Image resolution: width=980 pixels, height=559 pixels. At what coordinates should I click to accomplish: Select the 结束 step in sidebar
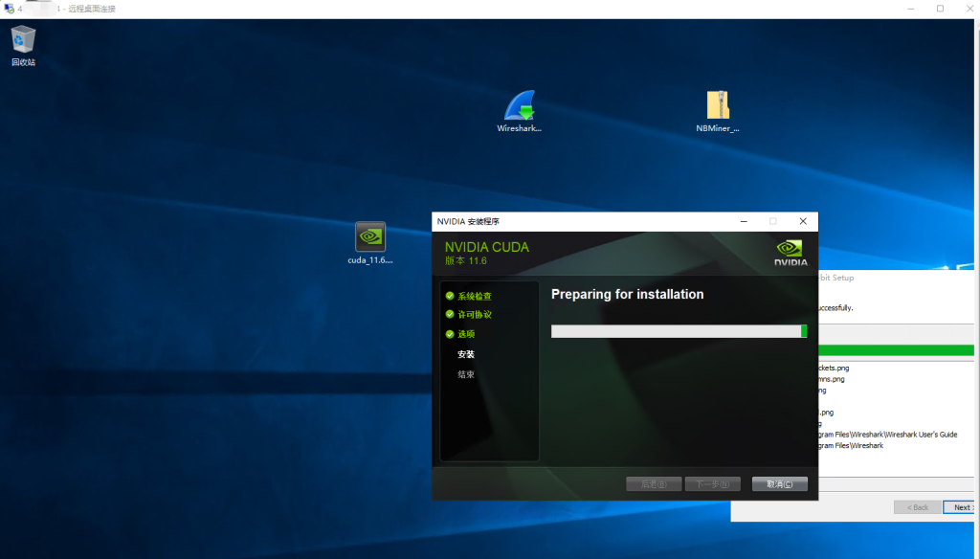466,374
